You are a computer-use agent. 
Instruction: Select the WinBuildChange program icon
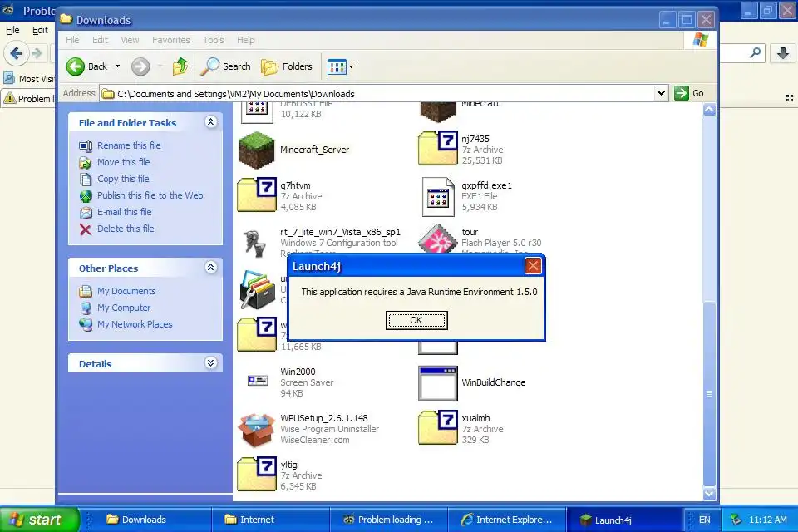438,383
